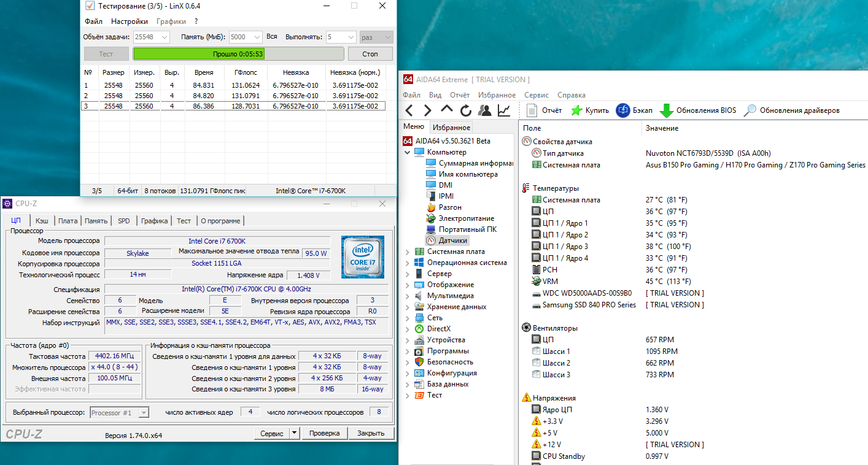Click the Купить star toolbar button
This screenshot has width=868, height=465.
(x=589, y=110)
